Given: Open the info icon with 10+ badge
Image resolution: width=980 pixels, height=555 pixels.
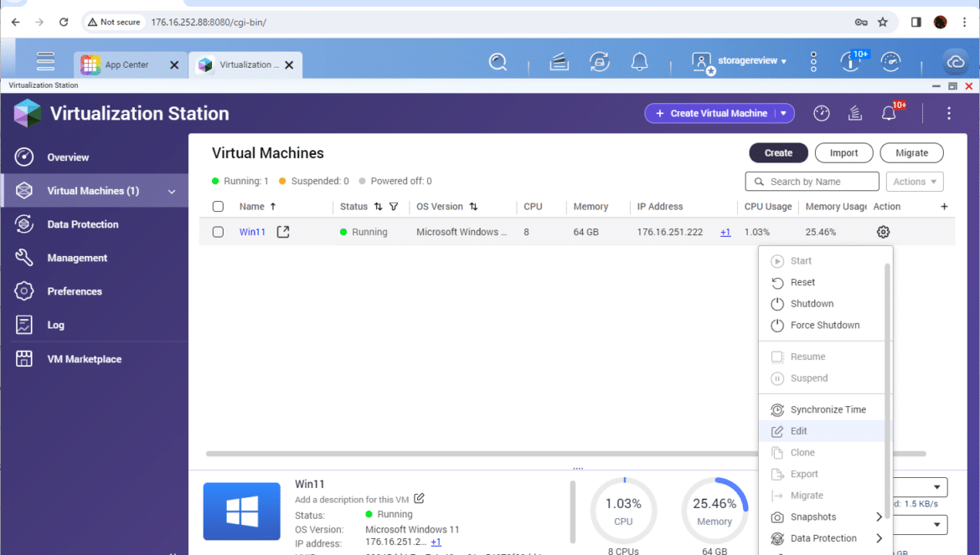Looking at the screenshot, I should pyautogui.click(x=851, y=62).
